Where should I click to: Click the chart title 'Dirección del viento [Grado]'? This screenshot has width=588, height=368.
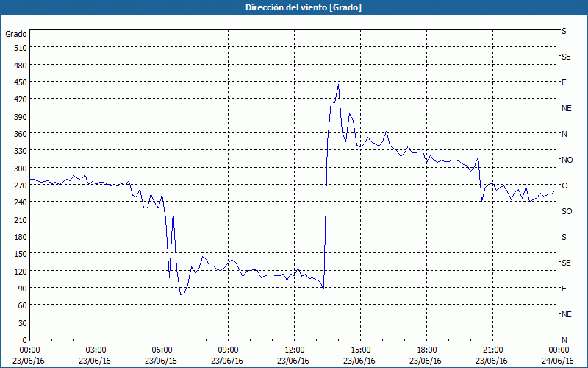click(304, 7)
